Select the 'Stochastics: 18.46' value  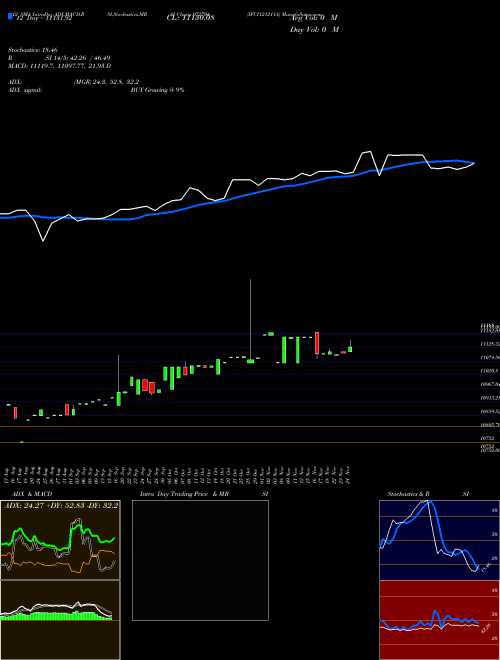[32, 50]
